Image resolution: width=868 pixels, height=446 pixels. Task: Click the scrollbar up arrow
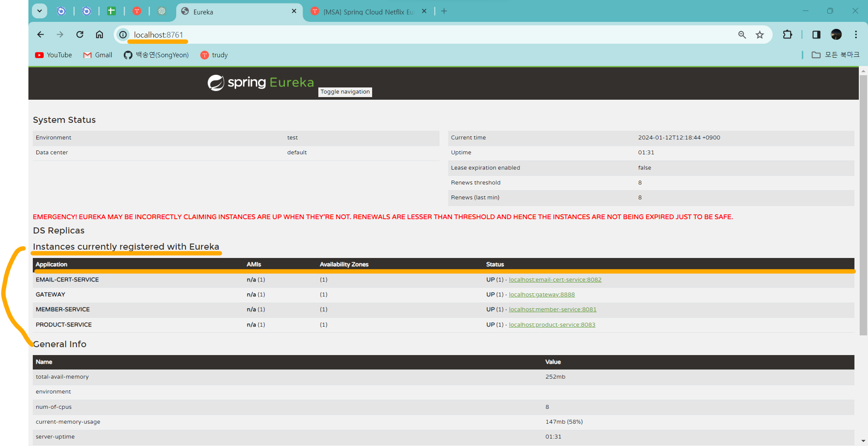863,70
